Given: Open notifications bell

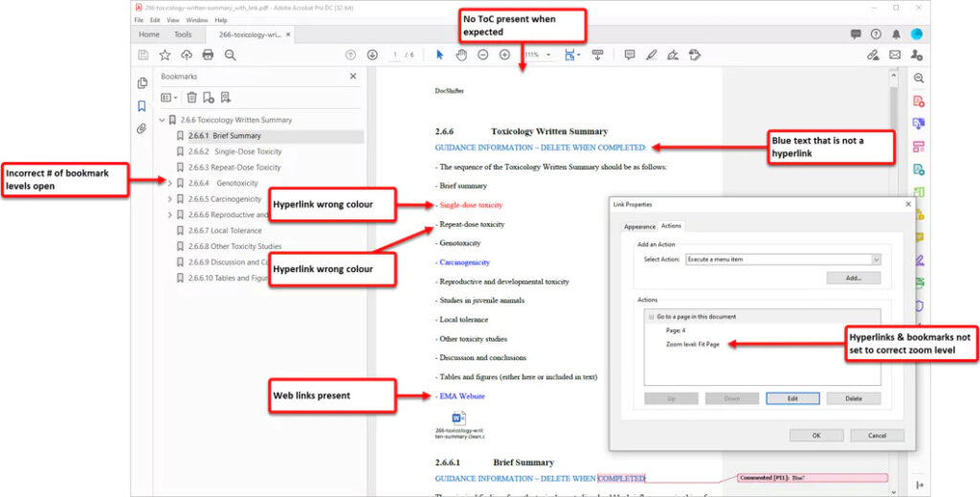Looking at the screenshot, I should pos(896,34).
